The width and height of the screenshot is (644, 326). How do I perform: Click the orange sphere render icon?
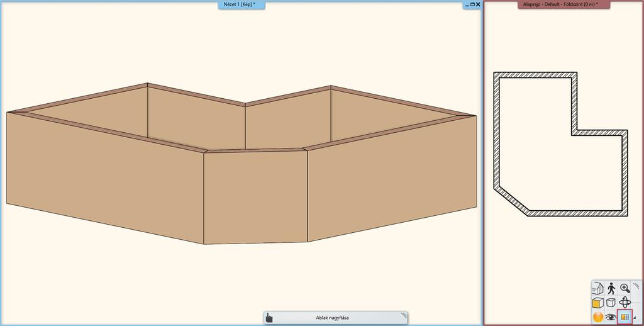[x=597, y=317]
